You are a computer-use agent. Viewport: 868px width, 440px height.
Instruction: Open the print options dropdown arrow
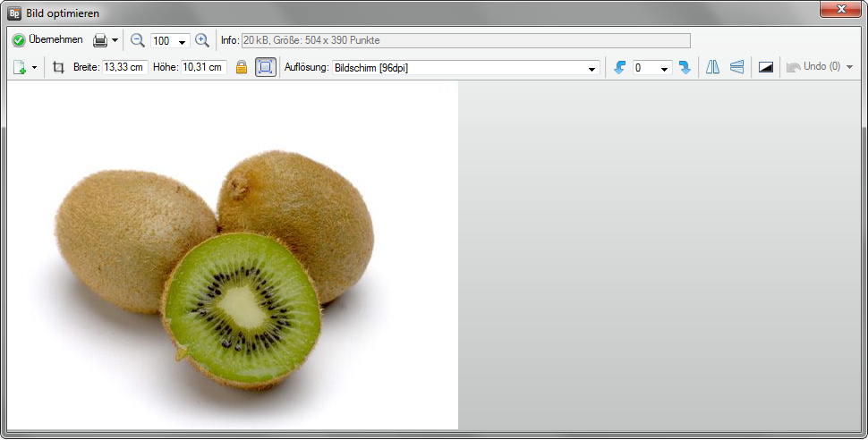115,41
